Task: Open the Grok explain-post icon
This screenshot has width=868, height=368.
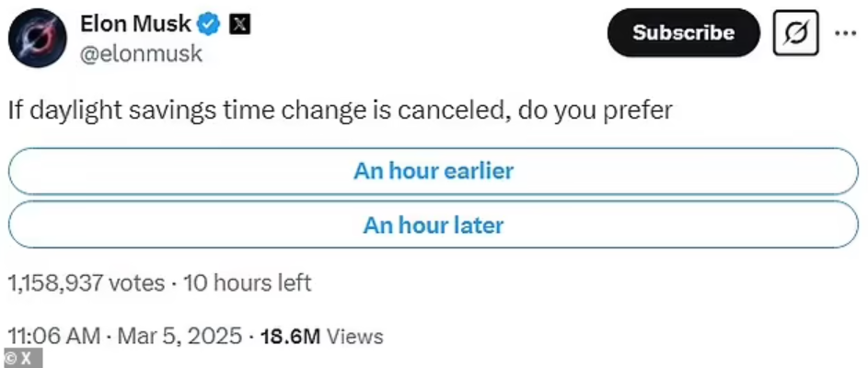Action: [795, 32]
